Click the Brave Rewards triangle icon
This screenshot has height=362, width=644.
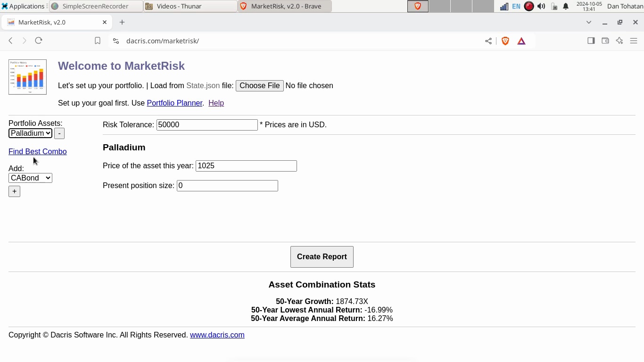(521, 41)
